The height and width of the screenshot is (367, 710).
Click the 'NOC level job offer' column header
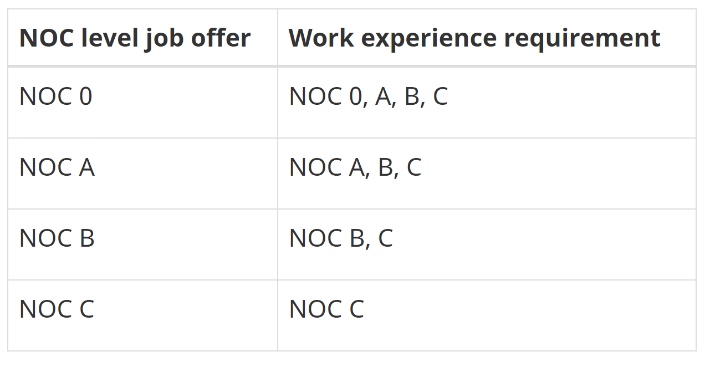coord(142,38)
